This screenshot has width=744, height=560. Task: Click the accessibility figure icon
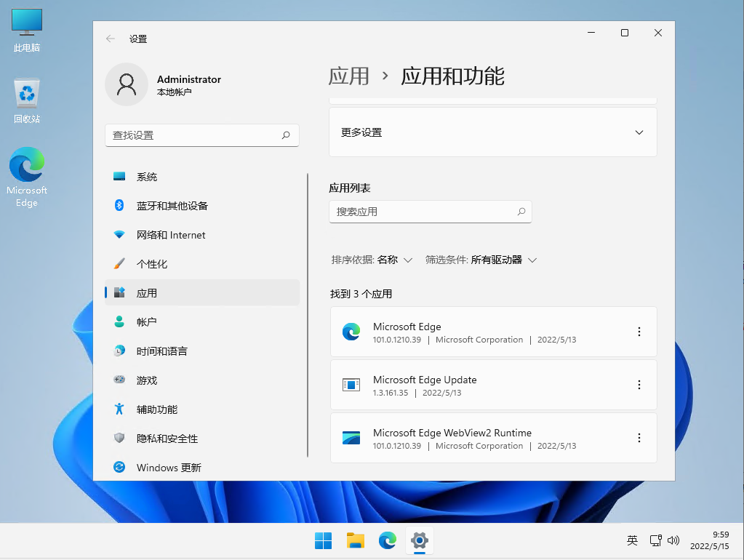click(119, 409)
